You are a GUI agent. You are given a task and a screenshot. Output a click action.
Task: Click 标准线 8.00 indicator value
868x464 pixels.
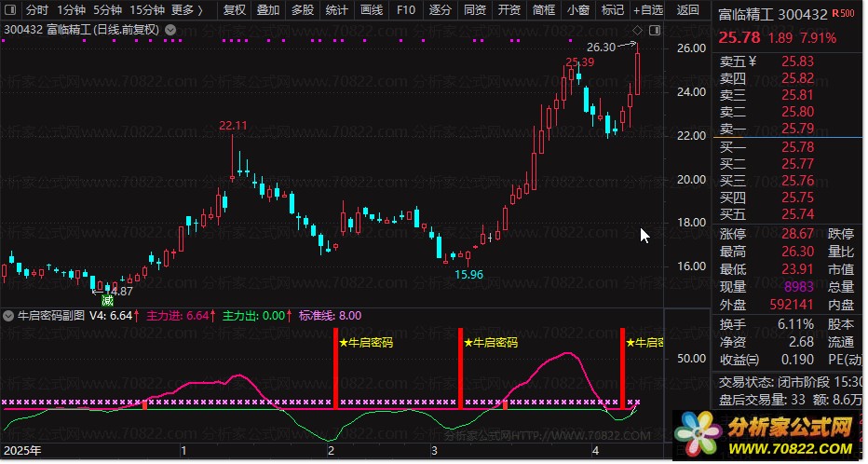tap(330, 316)
